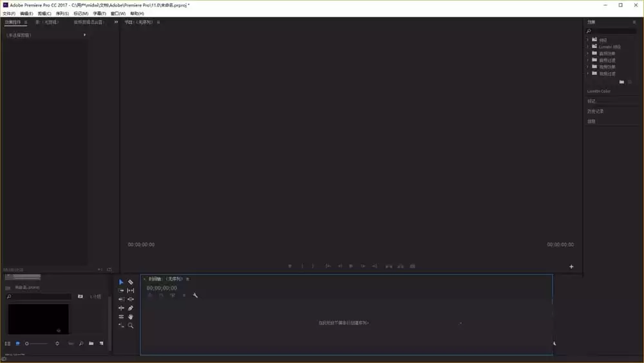The height and width of the screenshot is (363, 644).
Task: Click the Lift button in program monitor
Action: tap(388, 266)
